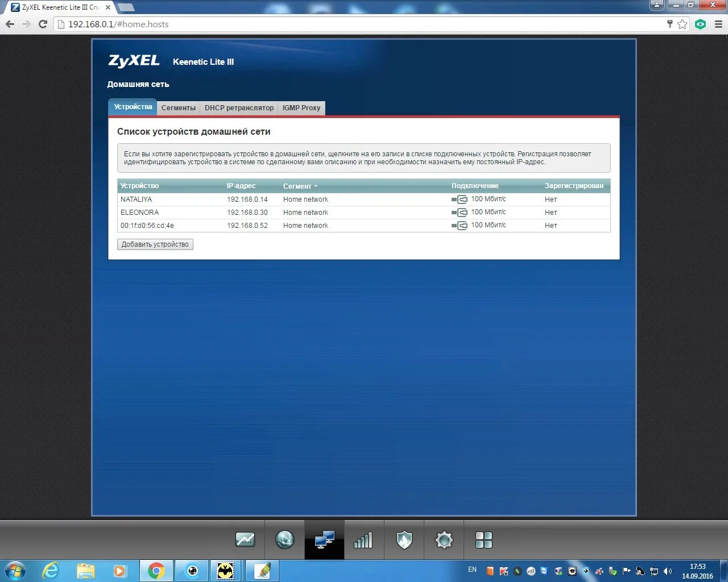This screenshot has width=728, height=582.
Task: Switch to the DHCP ретранслятор tab
Action: (x=239, y=108)
